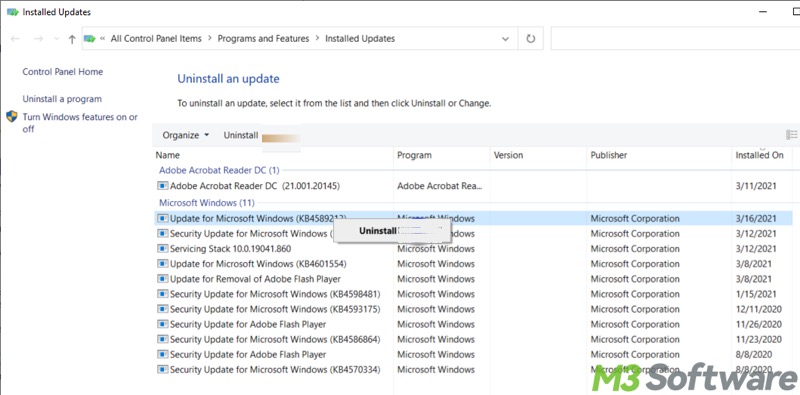Screen dimensions: 800x395
Task: Click the Back navigation arrow
Action: click(15, 39)
